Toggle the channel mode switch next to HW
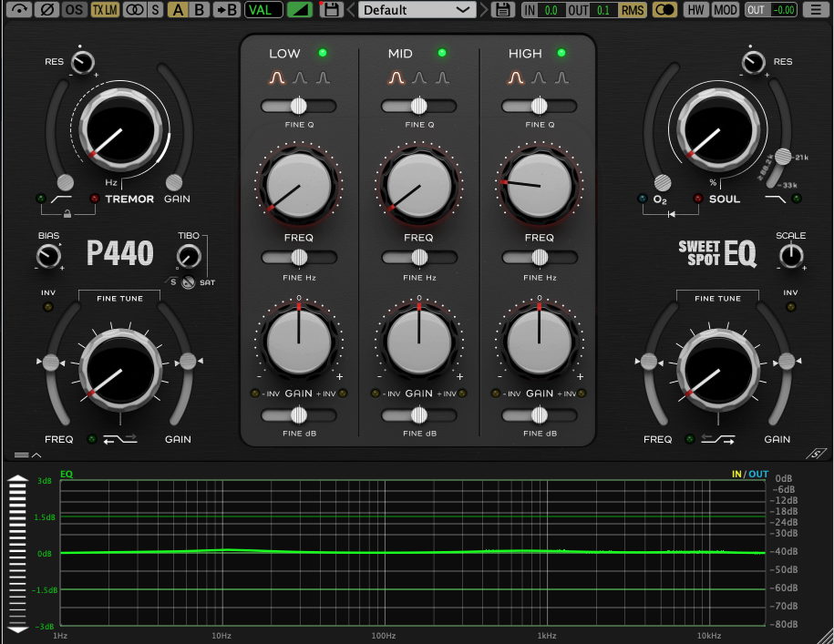The height and width of the screenshot is (644, 834). click(666, 11)
